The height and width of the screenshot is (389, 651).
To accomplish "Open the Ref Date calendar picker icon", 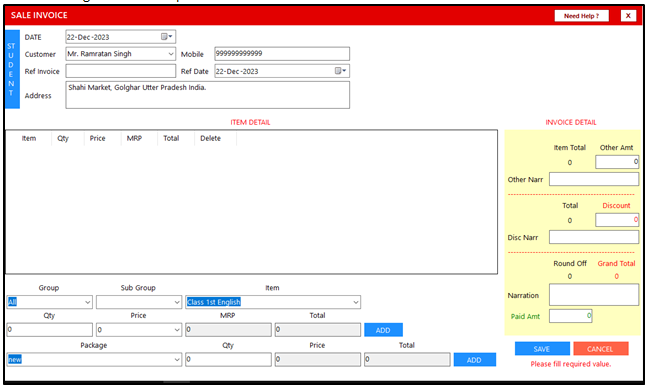I will point(340,71).
